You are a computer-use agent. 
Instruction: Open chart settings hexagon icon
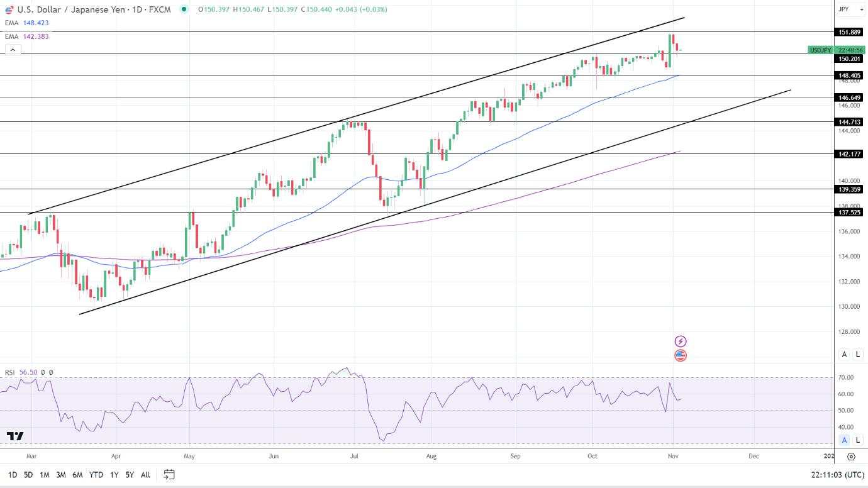(x=851, y=457)
